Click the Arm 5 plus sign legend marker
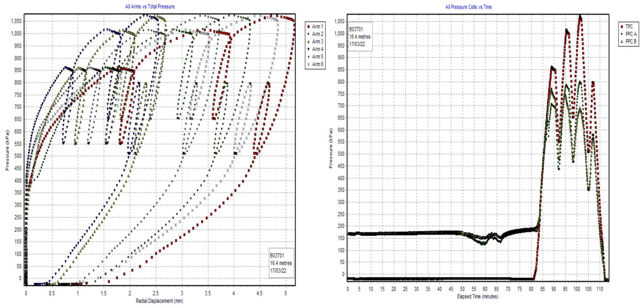644x308 pixels. 308,57
